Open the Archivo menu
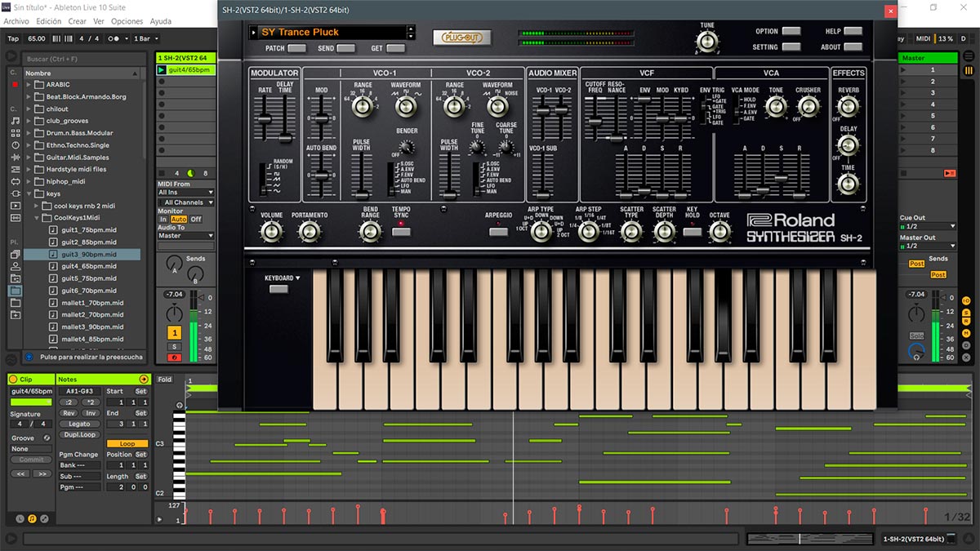This screenshot has width=980, height=551. coord(16,21)
